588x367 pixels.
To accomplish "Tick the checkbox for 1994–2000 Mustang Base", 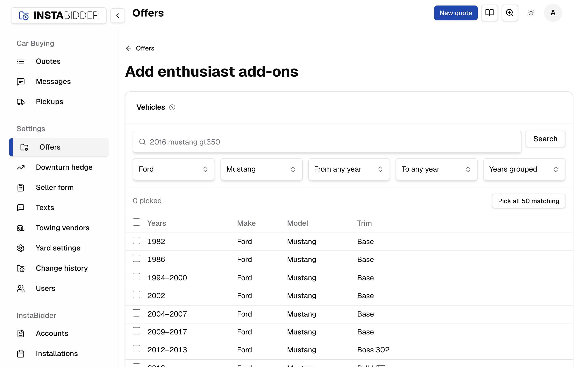I will tap(136, 277).
